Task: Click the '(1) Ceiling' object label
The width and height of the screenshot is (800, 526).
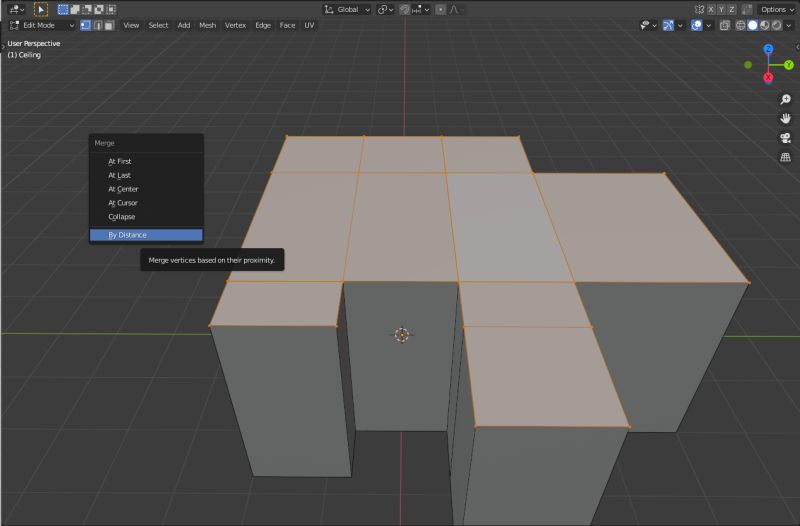Action: (x=24, y=55)
